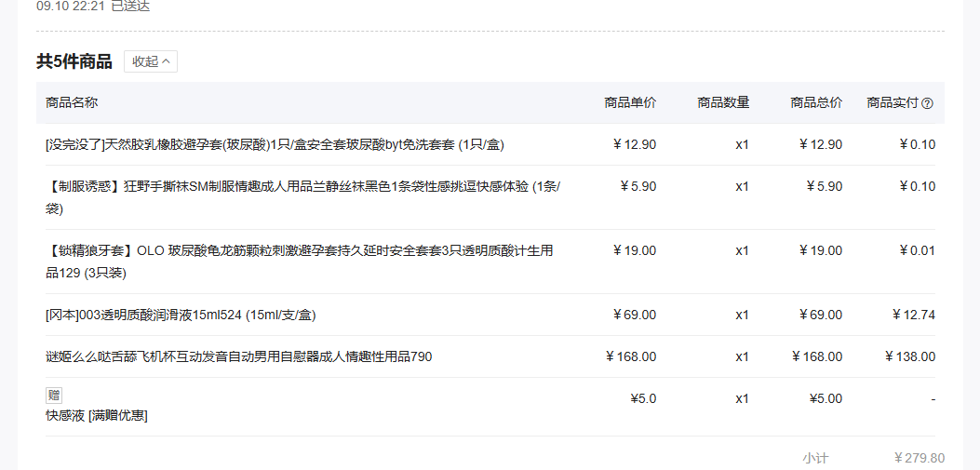Viewport: 980px width, 470px height.
Task: Open the [没完没了] product name link
Action: 275,144
